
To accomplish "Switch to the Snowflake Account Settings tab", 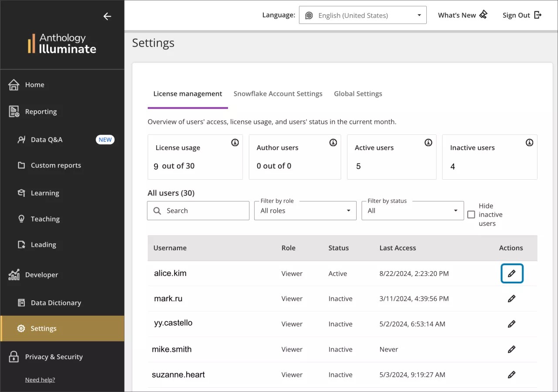I will pyautogui.click(x=278, y=93).
